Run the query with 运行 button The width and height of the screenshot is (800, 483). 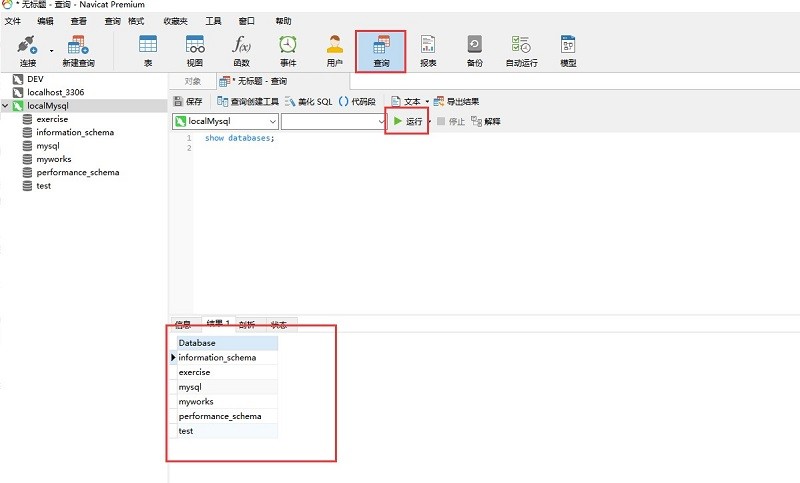[x=408, y=121]
